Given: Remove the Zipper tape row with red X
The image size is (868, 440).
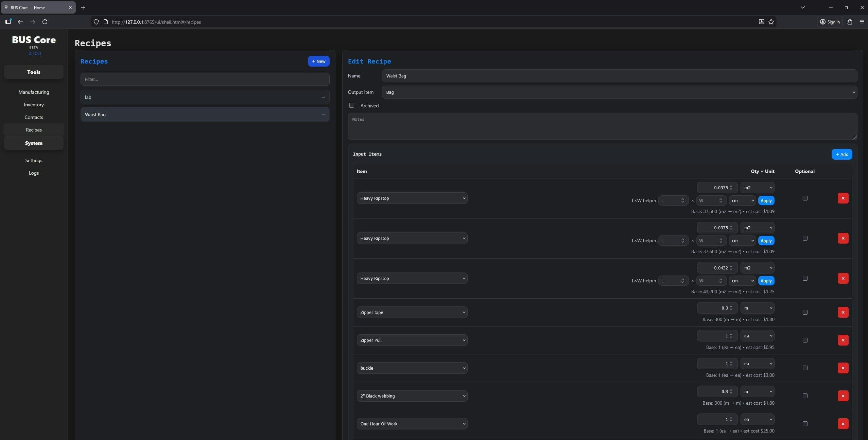Looking at the screenshot, I should [x=843, y=312].
